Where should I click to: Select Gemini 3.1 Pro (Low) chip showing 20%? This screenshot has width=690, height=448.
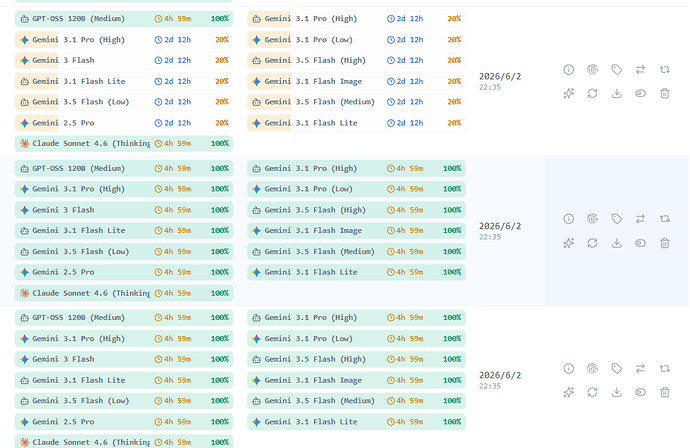[x=356, y=40]
